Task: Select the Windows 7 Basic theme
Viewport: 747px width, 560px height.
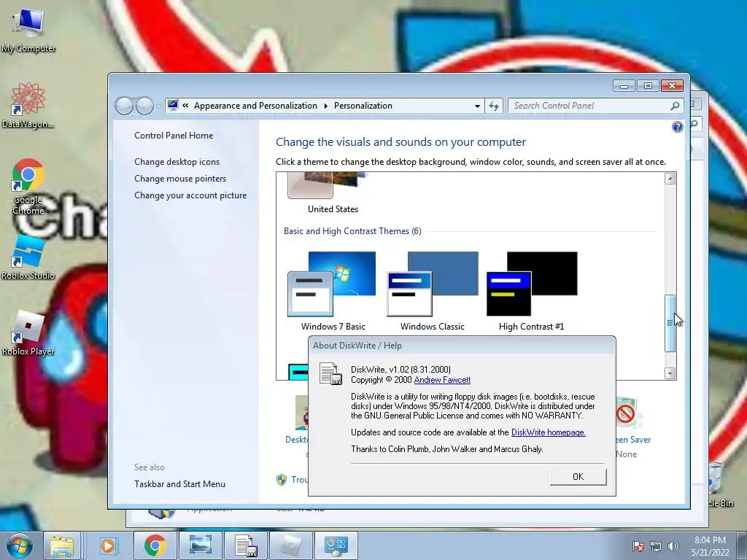Action: 333,291
